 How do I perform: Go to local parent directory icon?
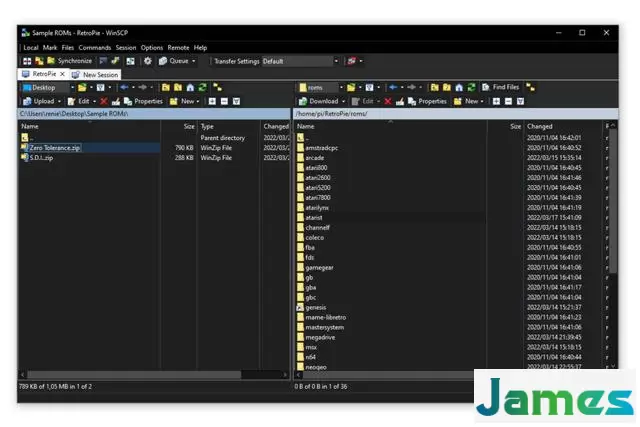[166, 87]
